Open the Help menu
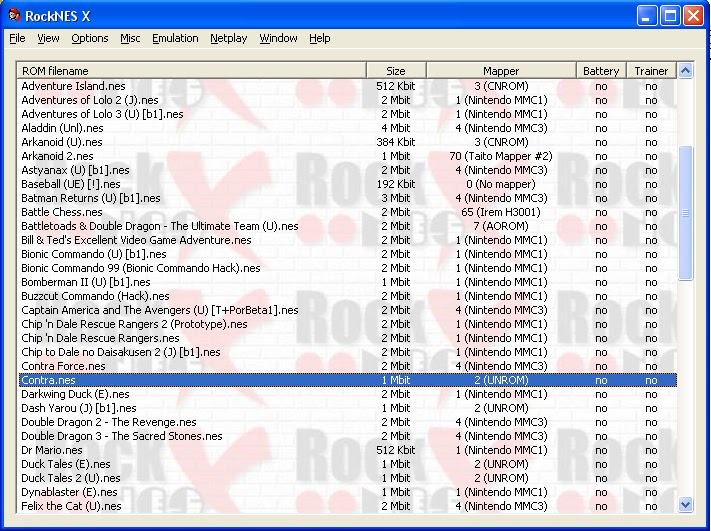711x531 pixels. (x=320, y=39)
